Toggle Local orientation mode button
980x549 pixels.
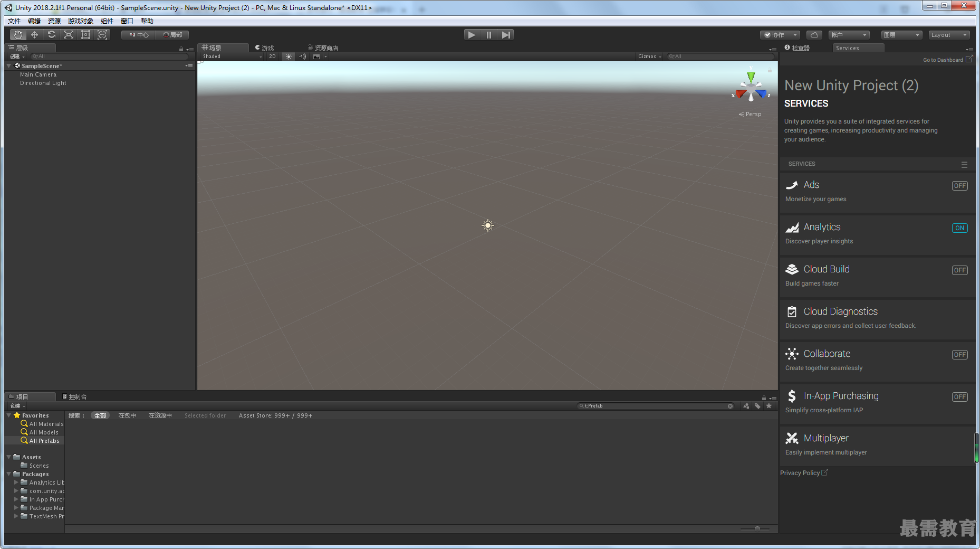point(172,35)
